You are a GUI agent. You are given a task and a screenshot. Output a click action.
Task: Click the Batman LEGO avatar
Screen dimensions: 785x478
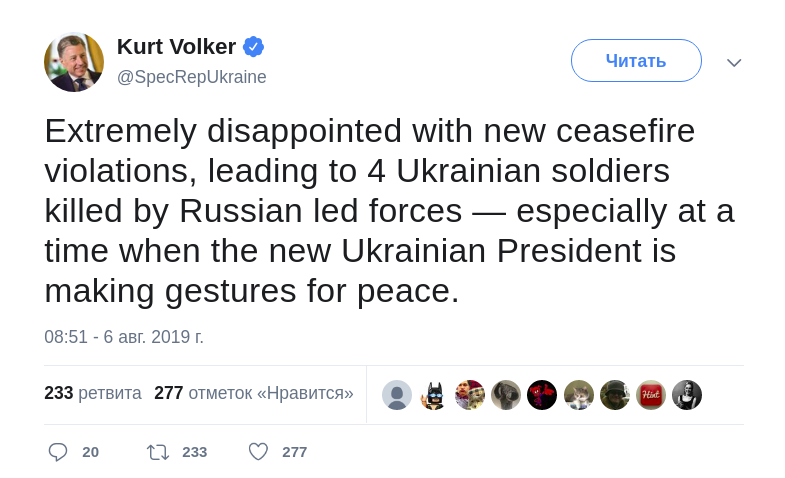[x=433, y=395]
